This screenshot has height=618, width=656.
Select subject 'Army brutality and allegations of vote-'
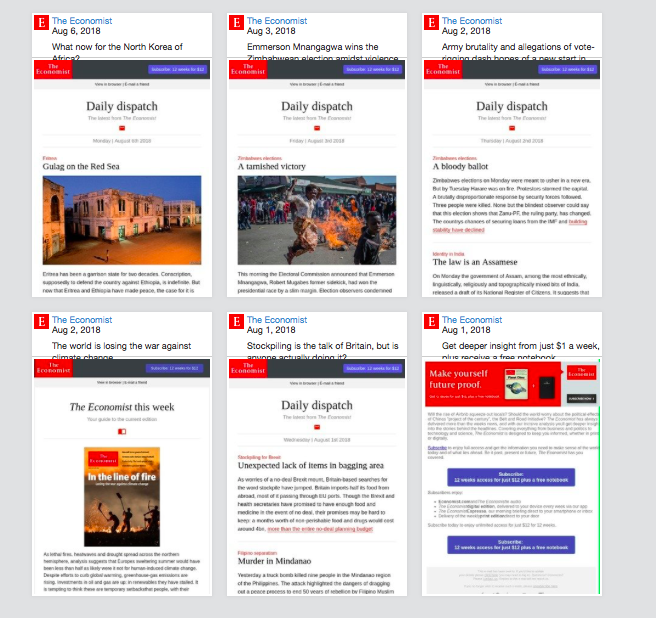(518, 47)
